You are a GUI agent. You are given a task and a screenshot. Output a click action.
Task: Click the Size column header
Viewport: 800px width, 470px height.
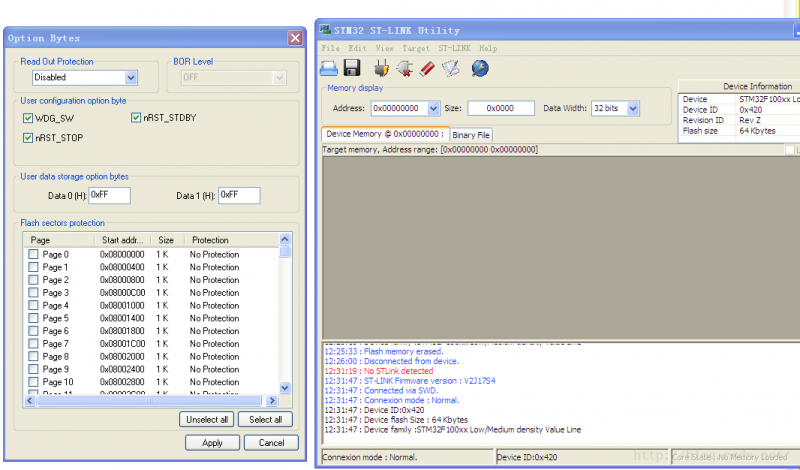[x=167, y=240]
